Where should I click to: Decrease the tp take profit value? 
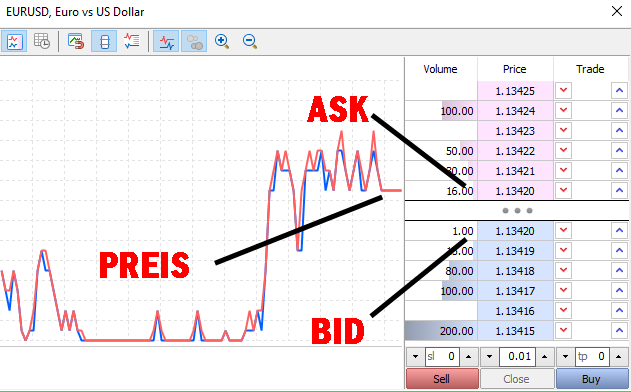(565, 357)
